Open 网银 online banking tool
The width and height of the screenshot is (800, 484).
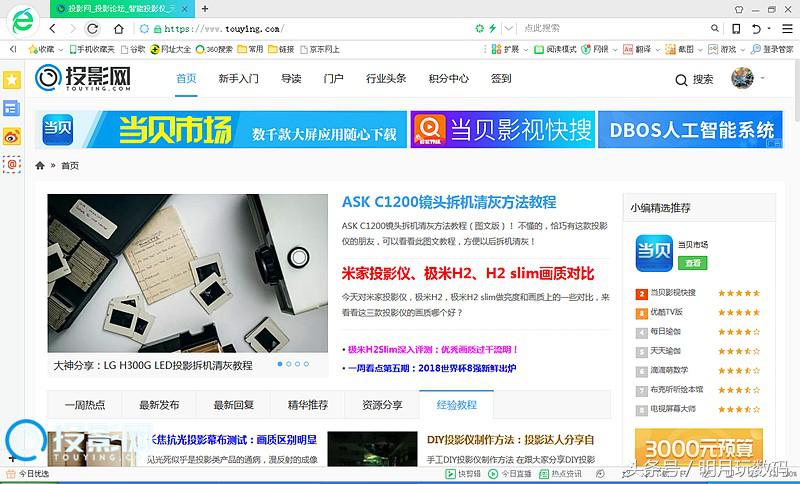click(x=595, y=49)
